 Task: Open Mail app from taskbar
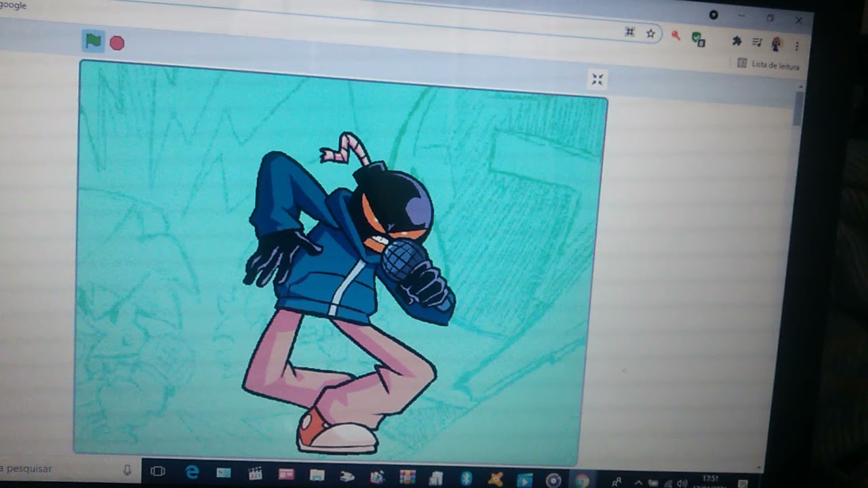(x=224, y=473)
